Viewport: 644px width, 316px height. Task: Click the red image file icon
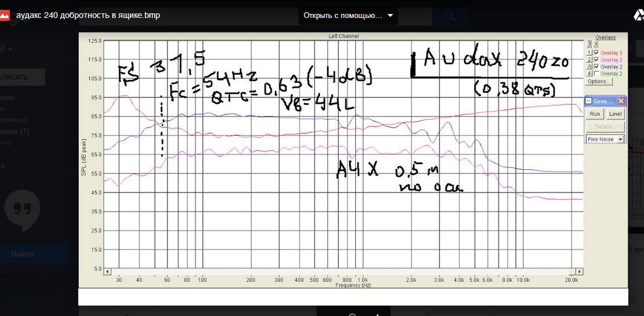(x=5, y=16)
